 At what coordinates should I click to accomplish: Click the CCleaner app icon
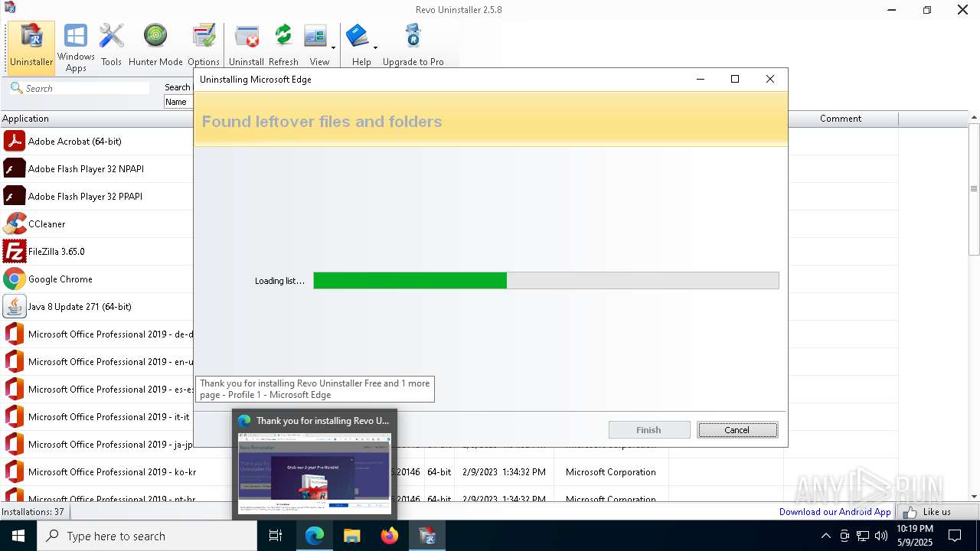tap(15, 224)
